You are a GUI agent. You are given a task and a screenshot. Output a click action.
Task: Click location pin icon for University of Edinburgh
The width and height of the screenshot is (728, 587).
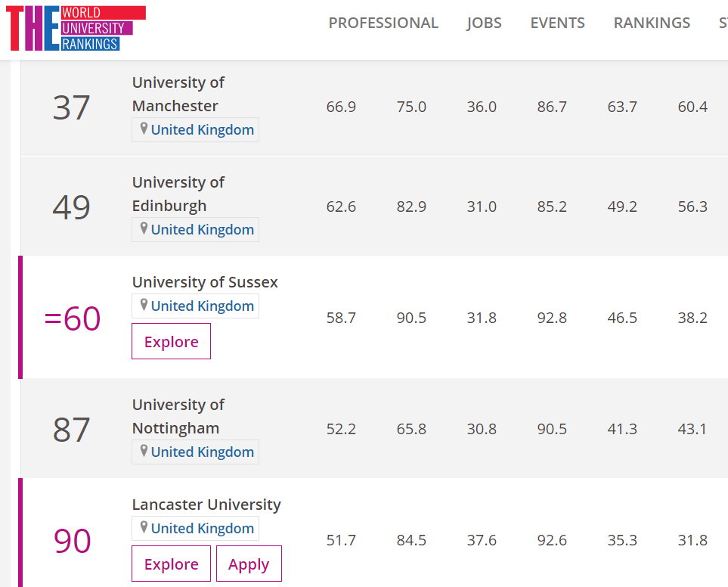pyautogui.click(x=144, y=229)
